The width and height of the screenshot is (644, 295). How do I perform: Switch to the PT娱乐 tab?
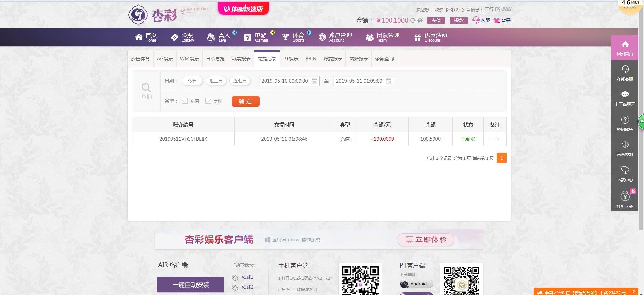[291, 59]
